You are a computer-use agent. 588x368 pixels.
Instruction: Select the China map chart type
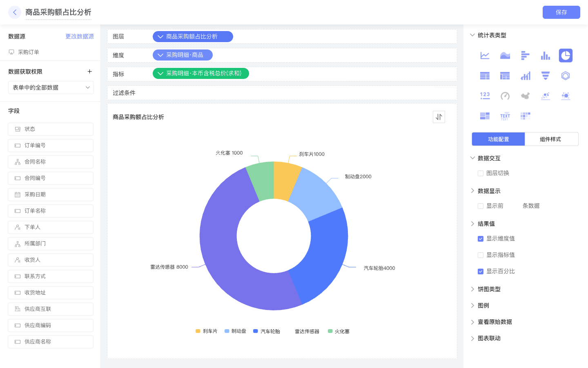(x=525, y=96)
